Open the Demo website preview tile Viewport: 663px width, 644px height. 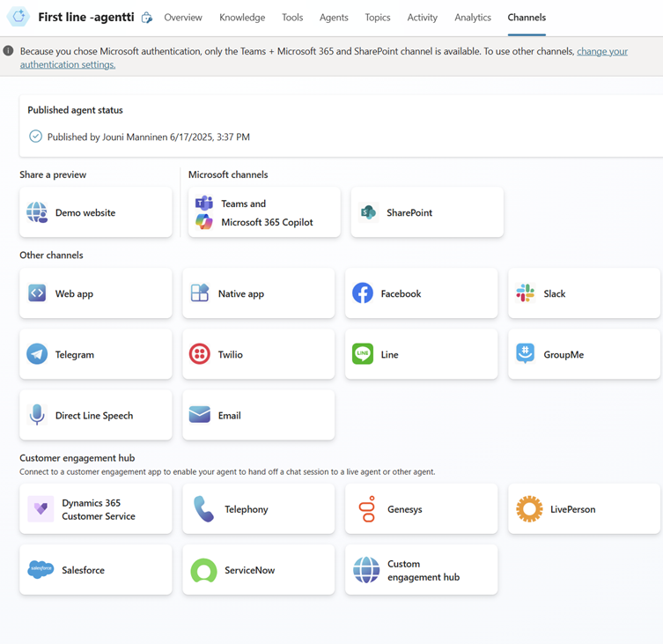tap(96, 212)
